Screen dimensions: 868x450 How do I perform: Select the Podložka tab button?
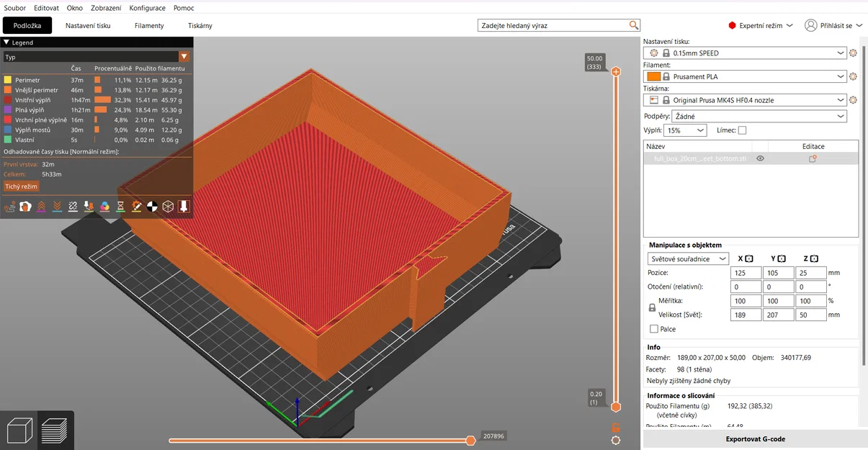point(27,25)
